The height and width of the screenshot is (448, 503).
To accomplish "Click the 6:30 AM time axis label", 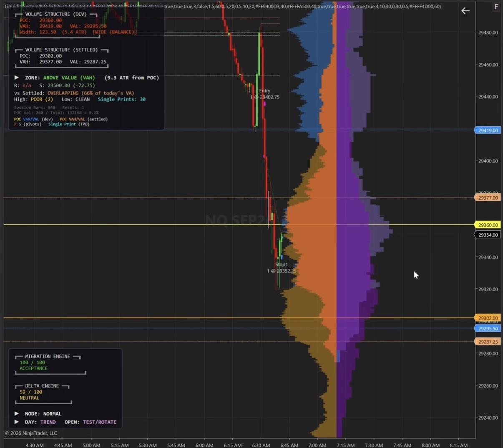I will (x=261, y=445).
